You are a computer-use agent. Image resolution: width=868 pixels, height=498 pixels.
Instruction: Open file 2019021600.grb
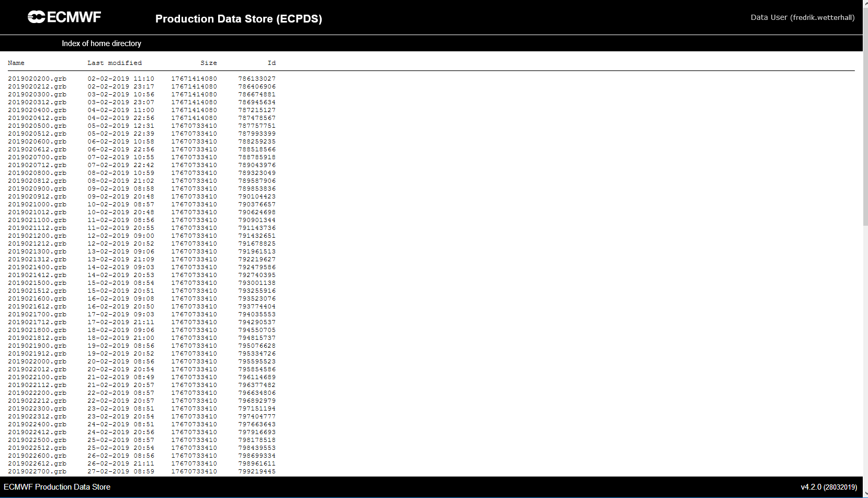(x=37, y=298)
